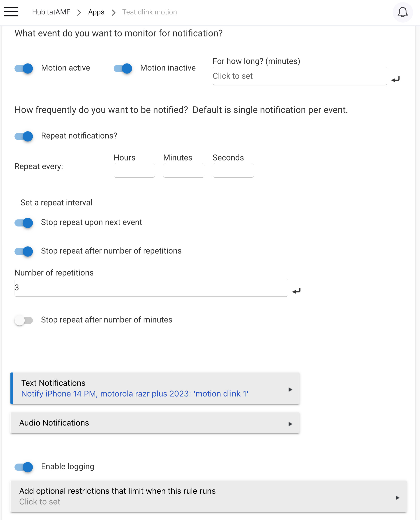The width and height of the screenshot is (420, 520).
Task: Click the Seconds repeat input field
Action: (233, 170)
